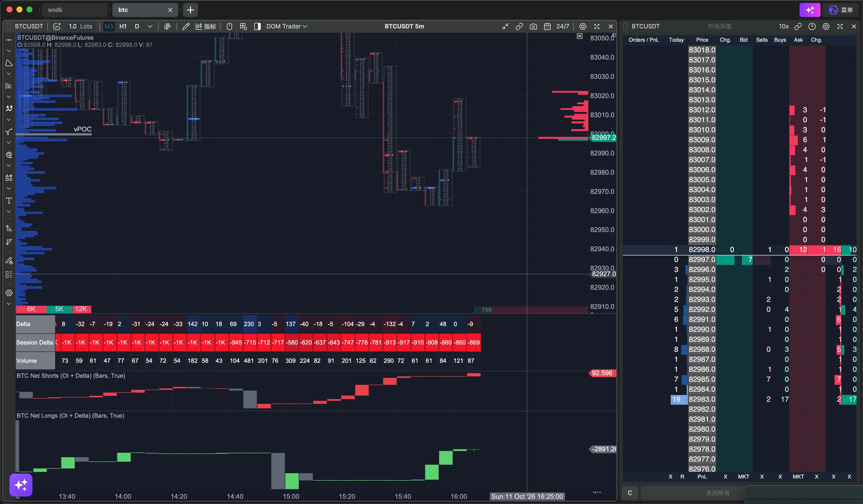Image resolution: width=863 pixels, height=504 pixels.
Task: Open the DOM panel help icon
Action: click(x=812, y=26)
